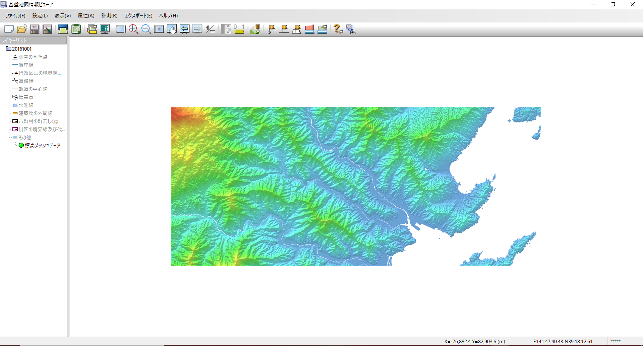The width and height of the screenshot is (644, 346).
Task: Select the 建築物の外周線 layer
Action: 36,113
